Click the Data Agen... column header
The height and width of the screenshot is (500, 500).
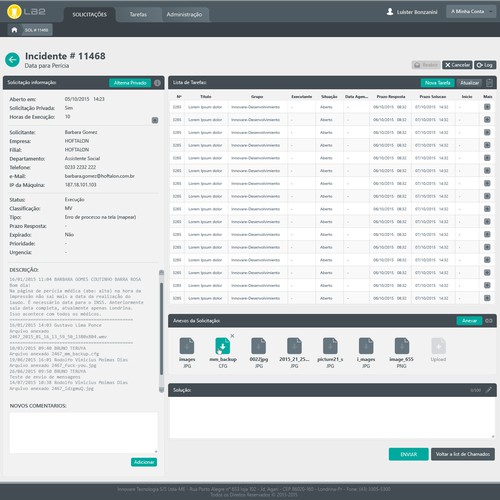pos(356,97)
